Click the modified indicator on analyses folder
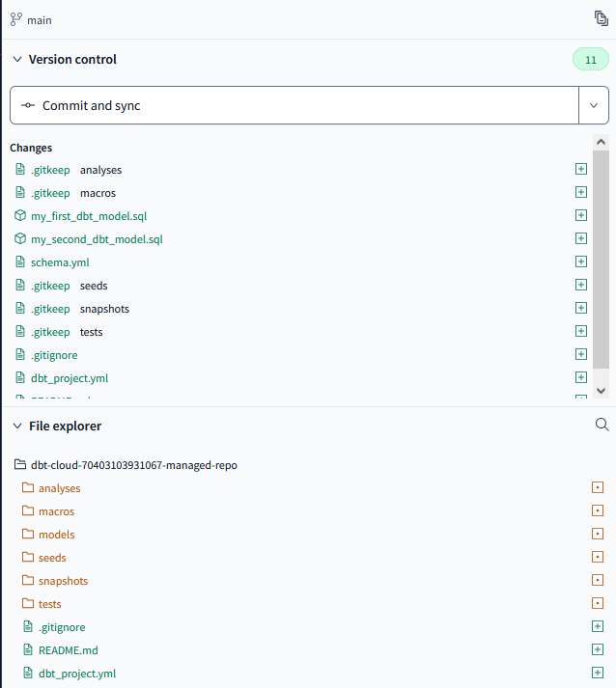The width and height of the screenshot is (616, 688). coord(597,487)
